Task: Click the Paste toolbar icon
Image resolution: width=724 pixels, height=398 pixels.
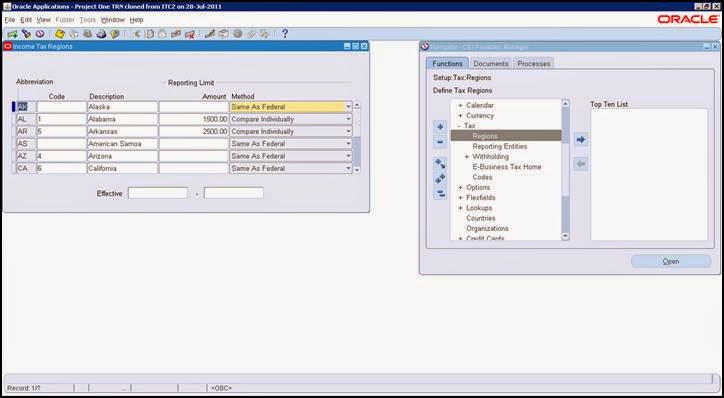Action: [x=163, y=34]
